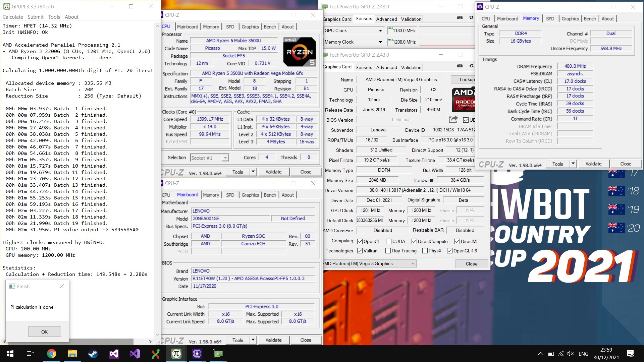The image size is (644, 362).
Task: Click the muted volume icon in the tray
Action: point(571,354)
